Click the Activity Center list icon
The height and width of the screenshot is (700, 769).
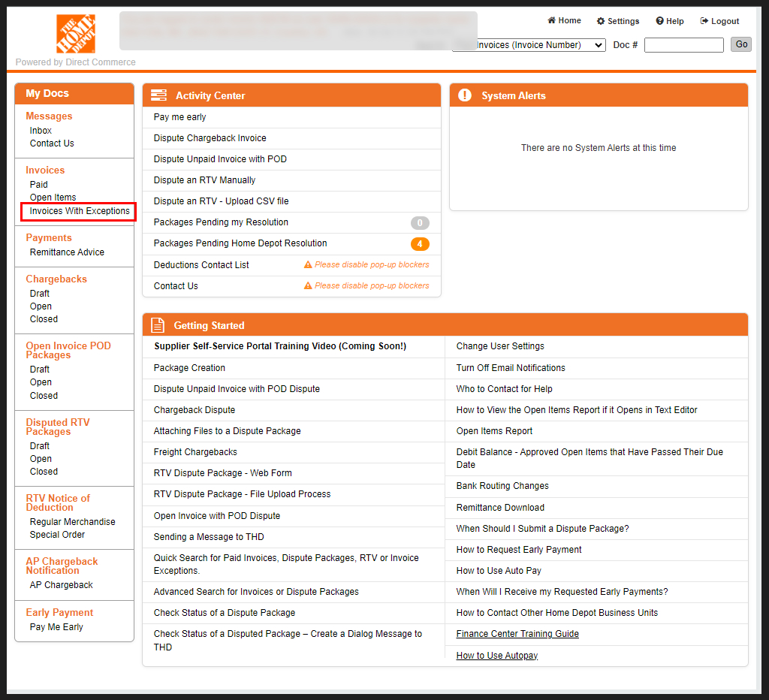click(158, 95)
